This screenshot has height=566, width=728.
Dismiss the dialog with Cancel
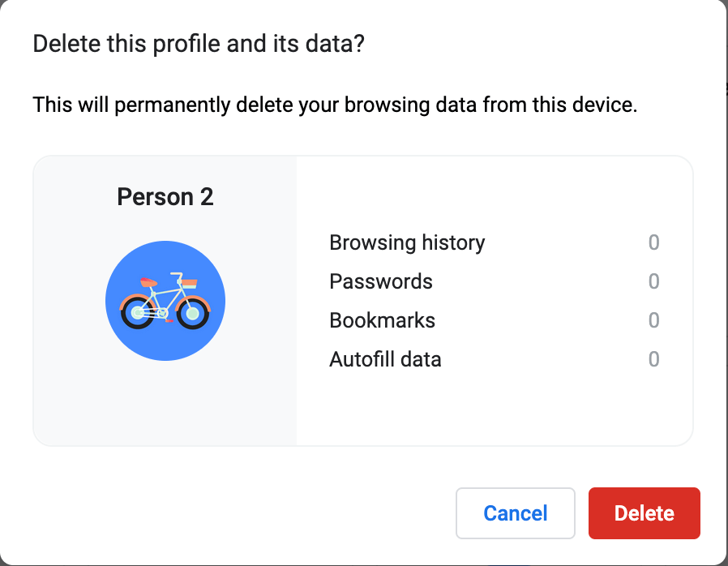click(x=516, y=513)
